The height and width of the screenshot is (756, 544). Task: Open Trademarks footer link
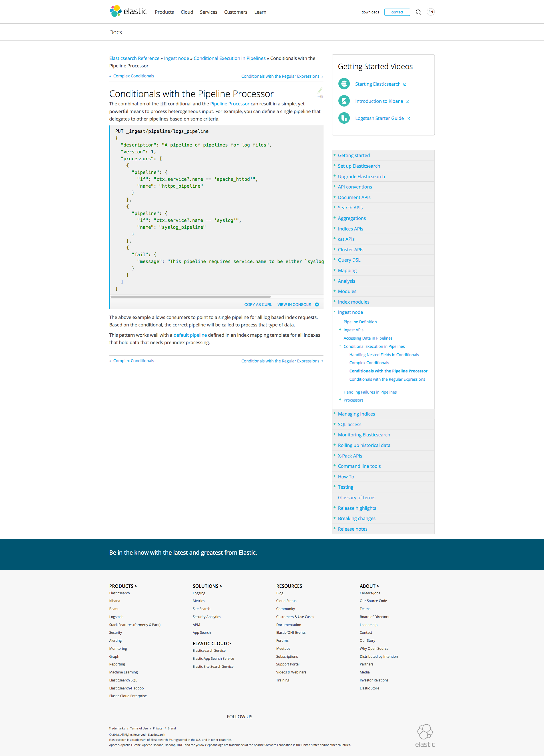[x=117, y=728]
